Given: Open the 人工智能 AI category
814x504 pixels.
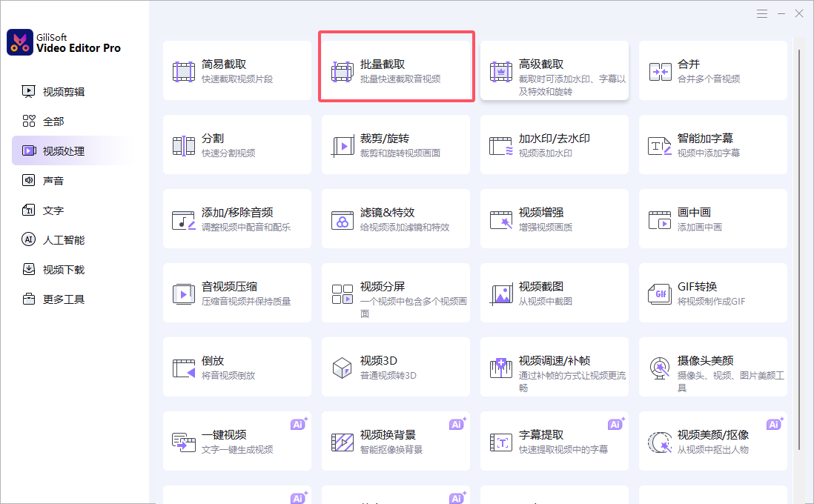Looking at the screenshot, I should pyautogui.click(x=63, y=240).
